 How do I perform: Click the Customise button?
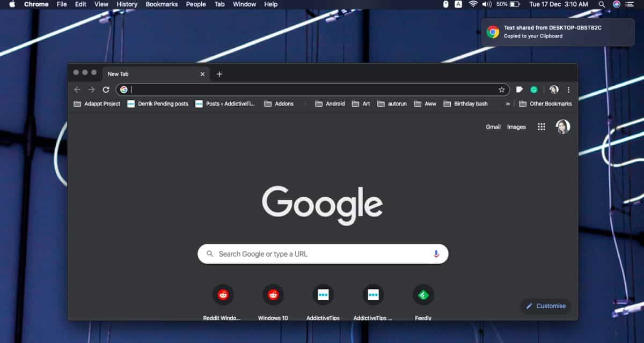click(x=546, y=306)
